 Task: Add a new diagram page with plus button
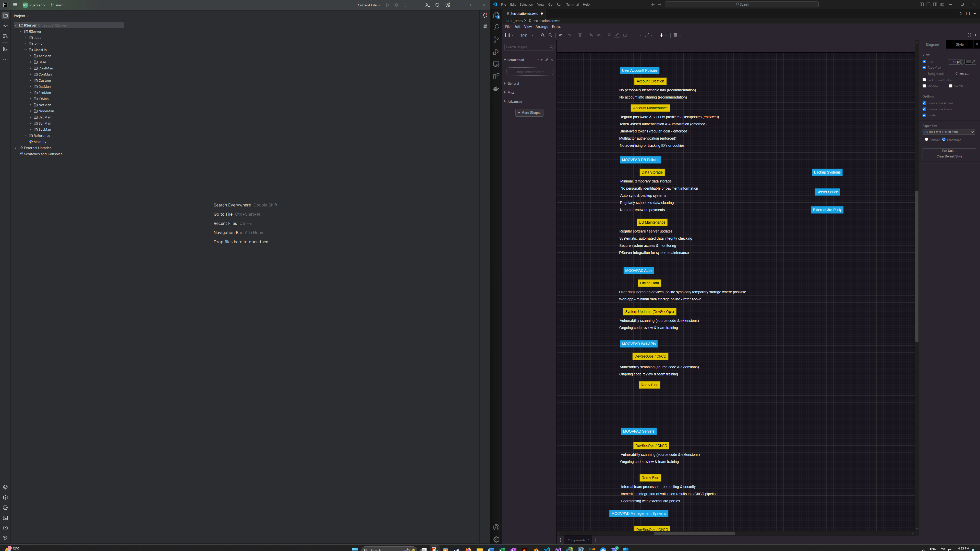pyautogui.click(x=596, y=540)
